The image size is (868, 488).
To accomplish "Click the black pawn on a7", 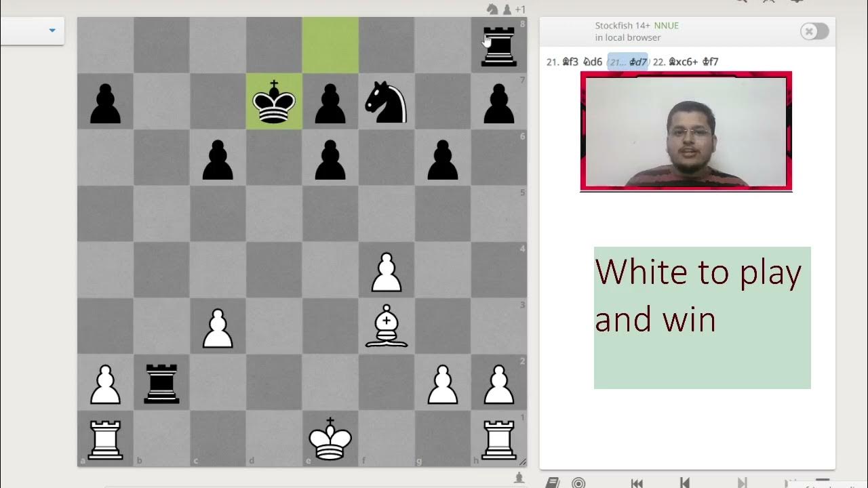I will (105, 103).
